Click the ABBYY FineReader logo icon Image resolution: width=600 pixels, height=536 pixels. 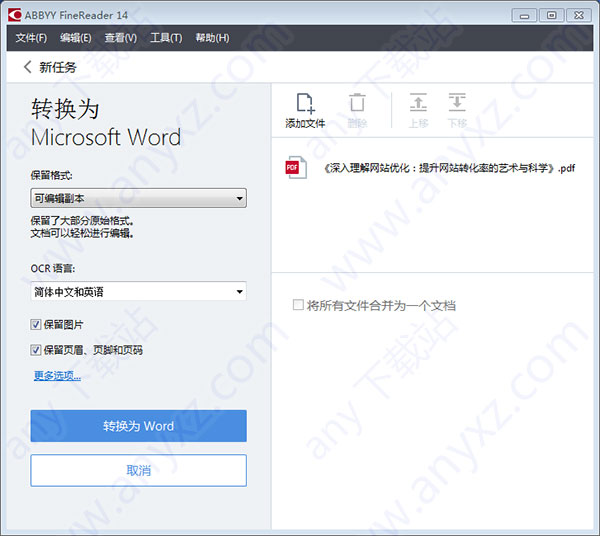pos(15,15)
